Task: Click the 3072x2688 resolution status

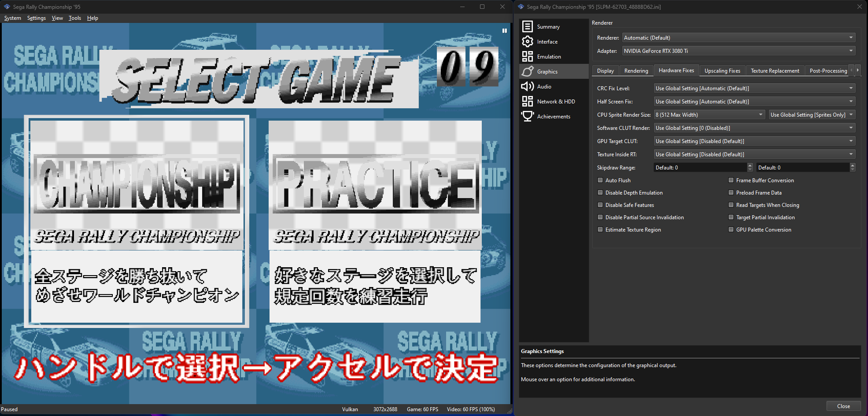Action: [385, 409]
